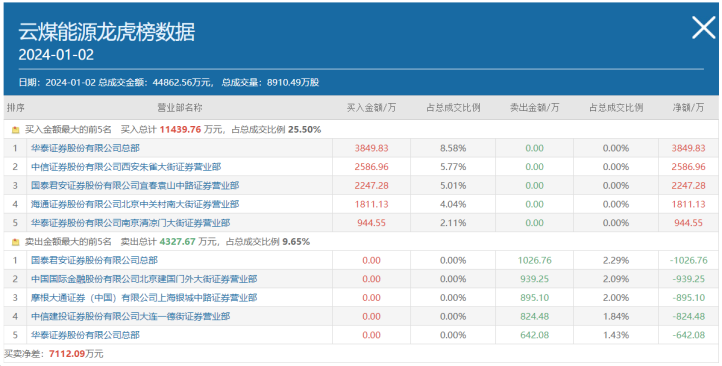Click the 2.09% sell ratio cell
Screen dimensions: 722x366
(616, 279)
